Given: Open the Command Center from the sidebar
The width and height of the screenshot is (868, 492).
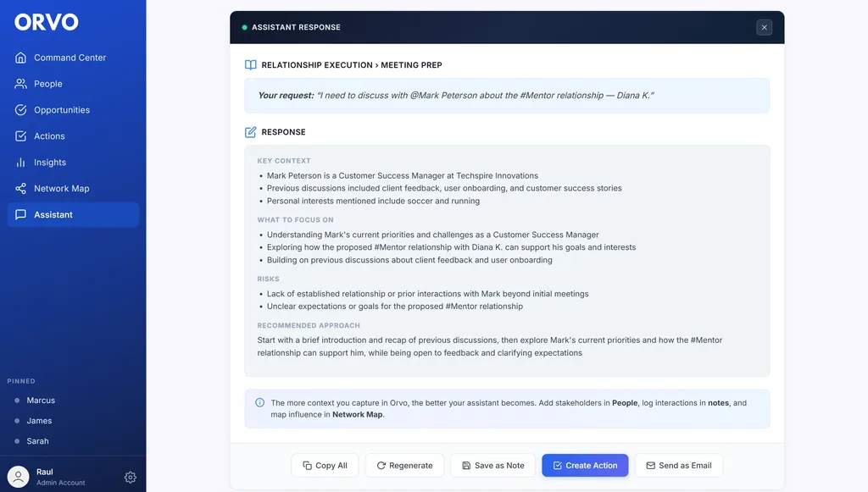Looking at the screenshot, I should tap(20, 57).
